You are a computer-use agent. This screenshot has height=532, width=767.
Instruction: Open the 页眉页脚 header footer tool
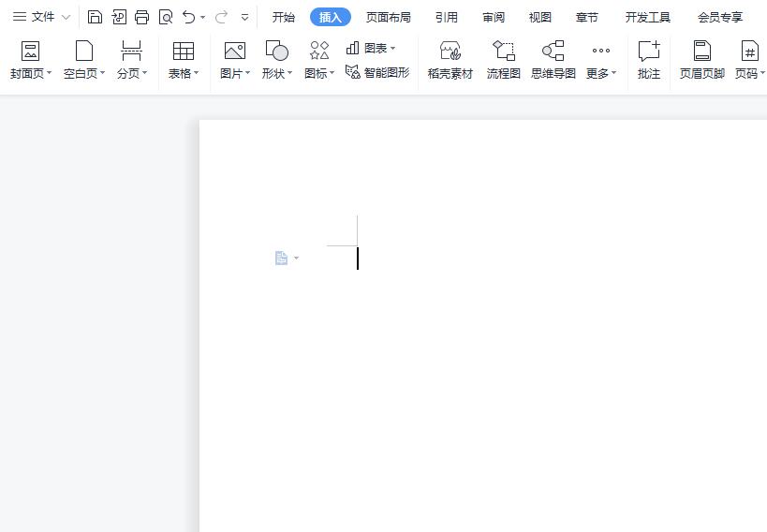(702, 60)
